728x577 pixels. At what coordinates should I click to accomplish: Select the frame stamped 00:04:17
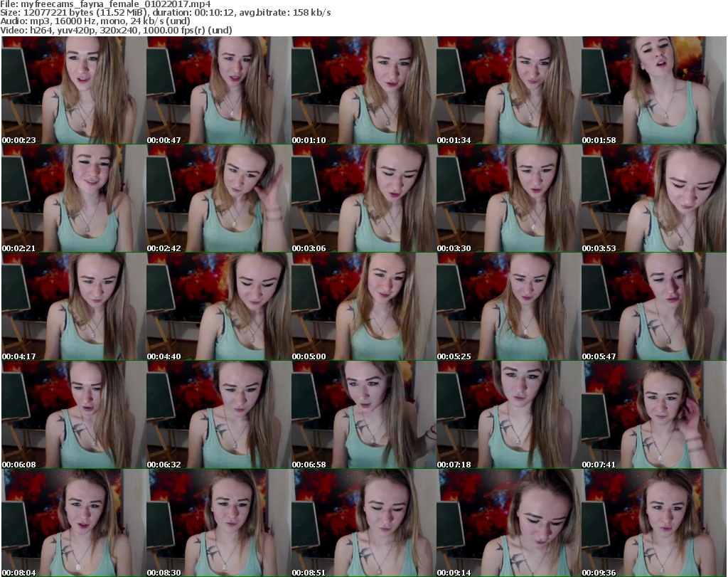coord(74,307)
